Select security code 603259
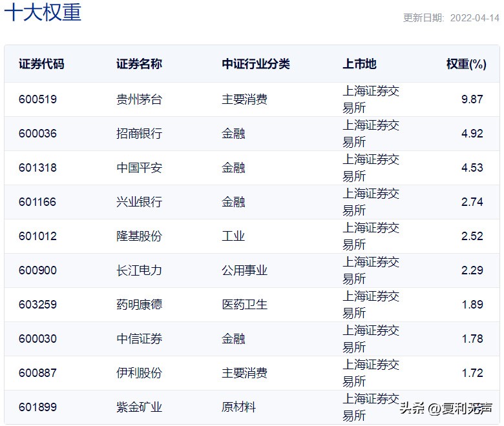 click(x=37, y=304)
